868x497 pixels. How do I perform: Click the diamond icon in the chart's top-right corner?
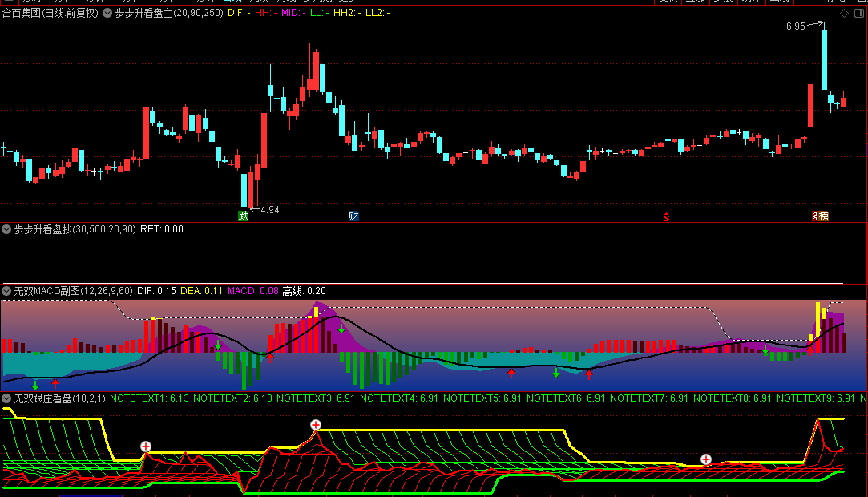pos(842,14)
